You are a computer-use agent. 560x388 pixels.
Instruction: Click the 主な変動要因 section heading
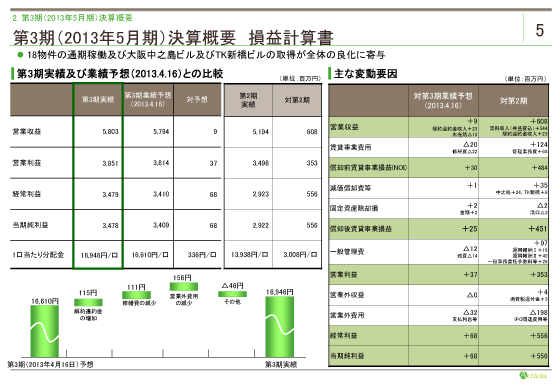point(365,74)
